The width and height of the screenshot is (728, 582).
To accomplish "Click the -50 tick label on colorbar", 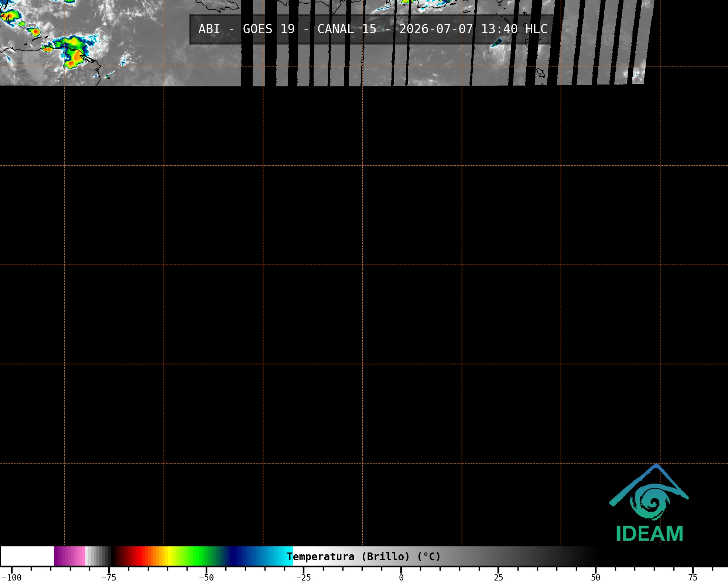I will pyautogui.click(x=206, y=578).
